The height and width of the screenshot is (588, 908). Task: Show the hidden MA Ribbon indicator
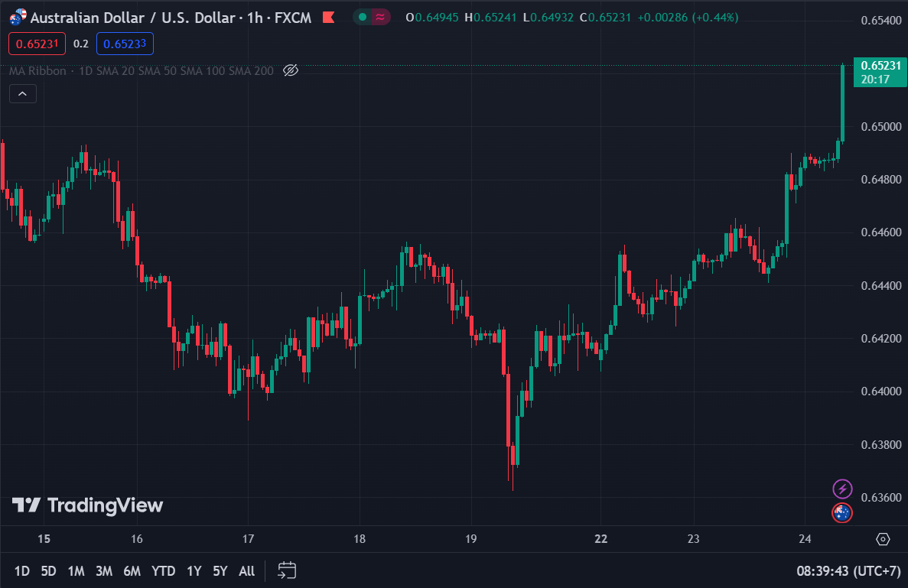point(291,70)
